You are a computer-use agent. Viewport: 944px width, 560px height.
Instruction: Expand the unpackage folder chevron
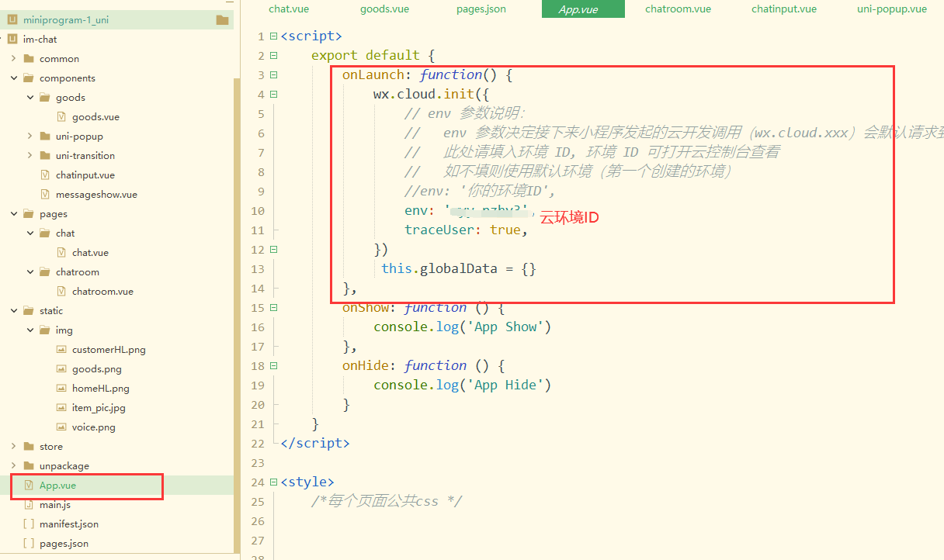tap(13, 465)
